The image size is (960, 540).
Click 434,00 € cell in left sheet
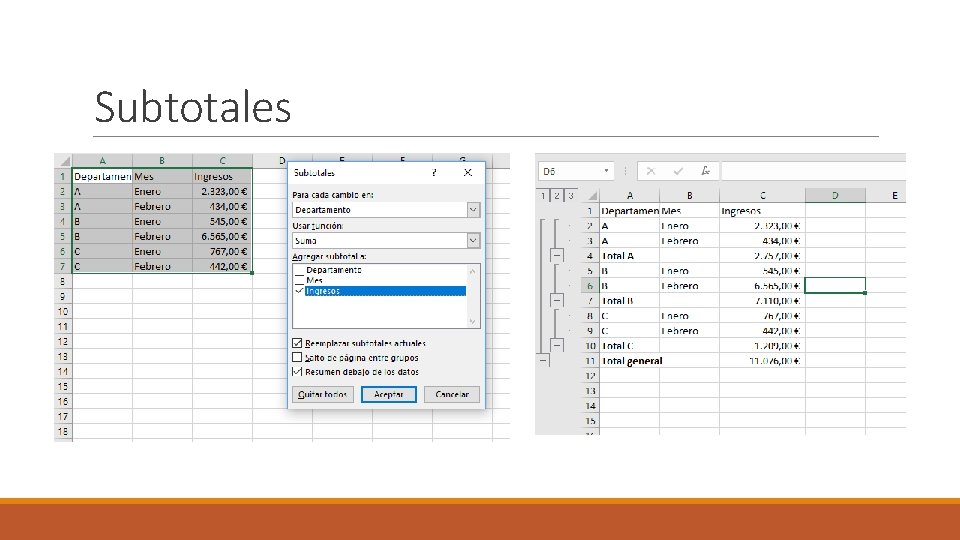point(222,206)
